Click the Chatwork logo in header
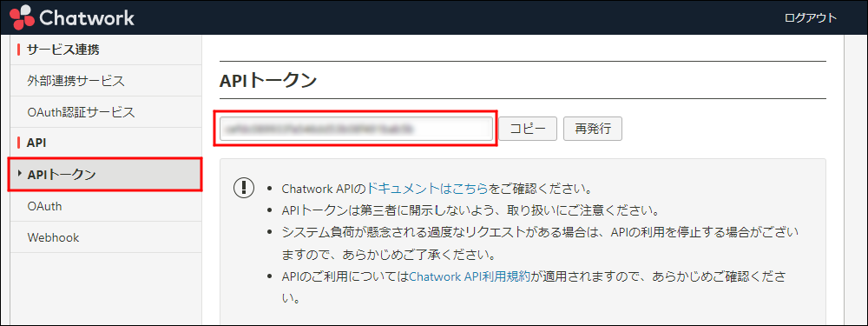This screenshot has height=326, width=868. 72,17
